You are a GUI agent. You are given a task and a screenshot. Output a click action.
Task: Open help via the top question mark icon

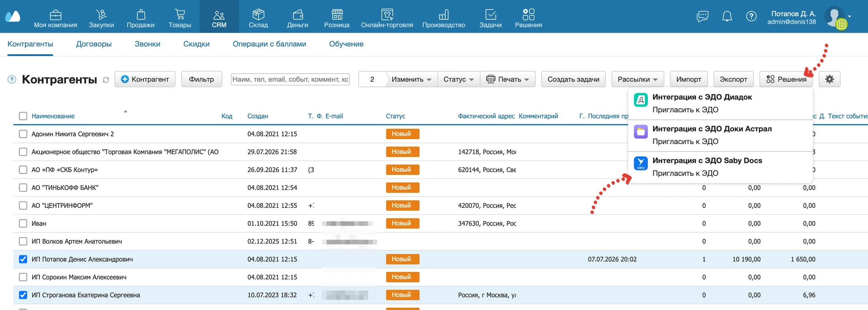[x=751, y=17]
